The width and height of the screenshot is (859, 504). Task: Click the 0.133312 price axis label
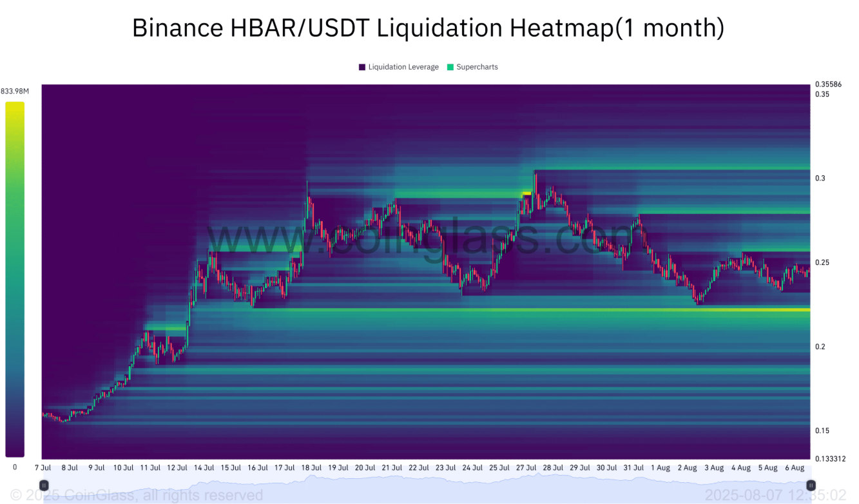coord(831,459)
